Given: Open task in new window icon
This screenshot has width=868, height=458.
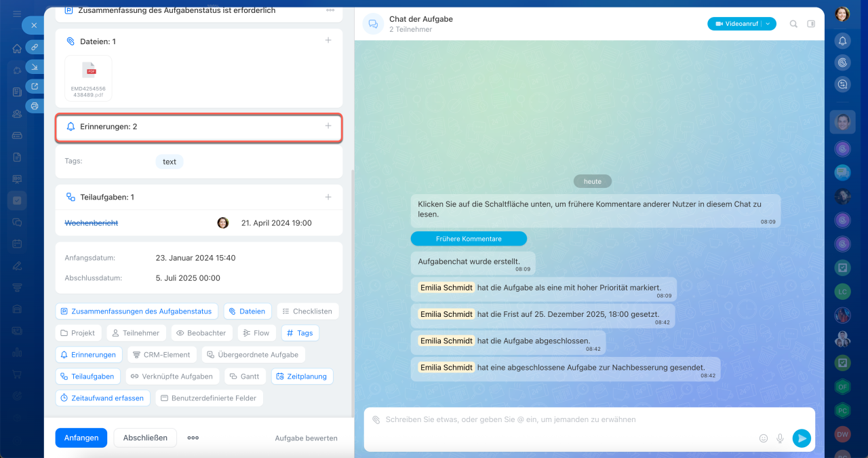Looking at the screenshot, I should pos(35,86).
